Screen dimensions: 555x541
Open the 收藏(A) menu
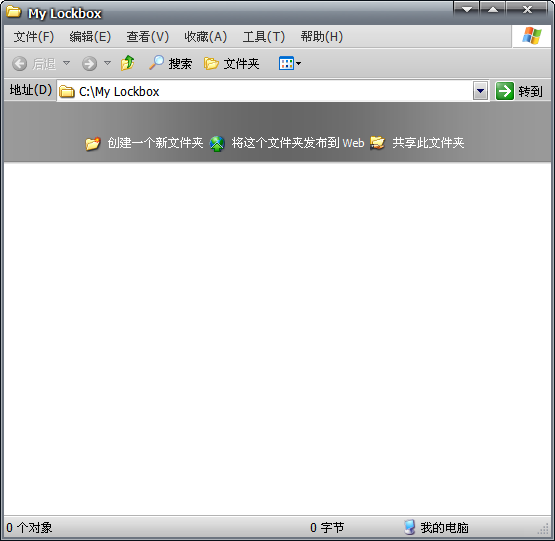(x=205, y=36)
